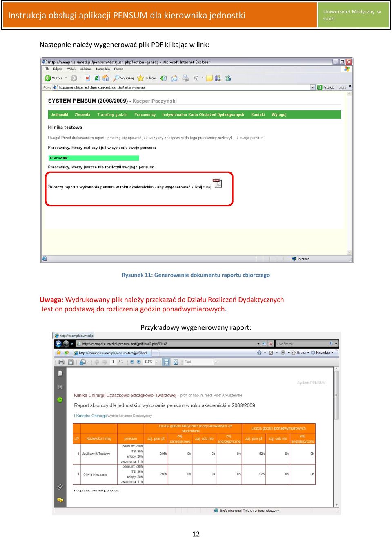Screen dimensions: 392x537
Task: Open the Edycja menu
Action: pyautogui.click(x=58, y=69)
